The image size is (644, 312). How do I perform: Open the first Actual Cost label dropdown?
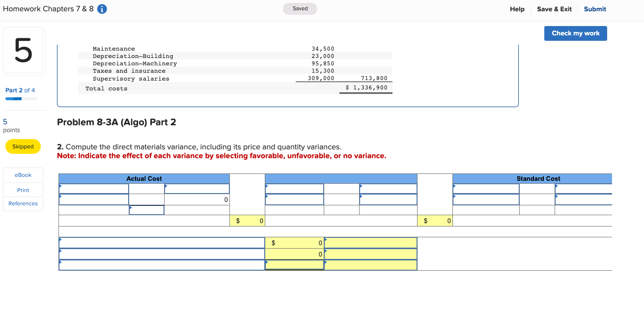coord(93,188)
